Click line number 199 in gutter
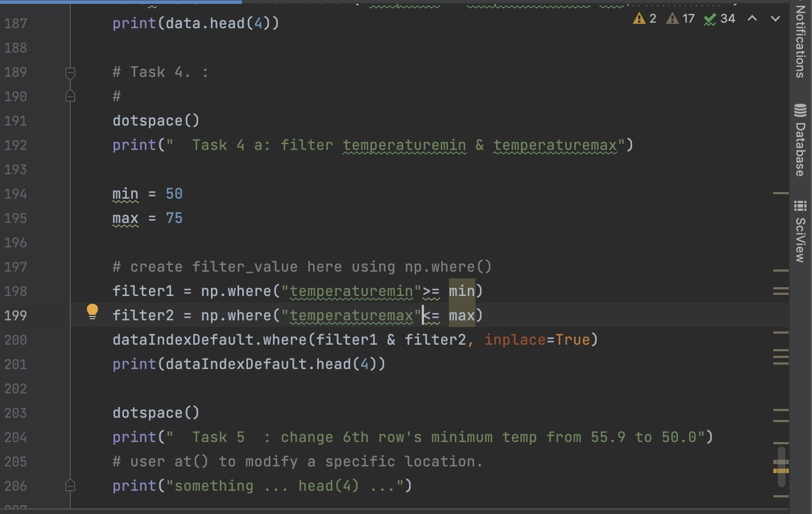Image resolution: width=812 pixels, height=514 pixels. tap(15, 315)
